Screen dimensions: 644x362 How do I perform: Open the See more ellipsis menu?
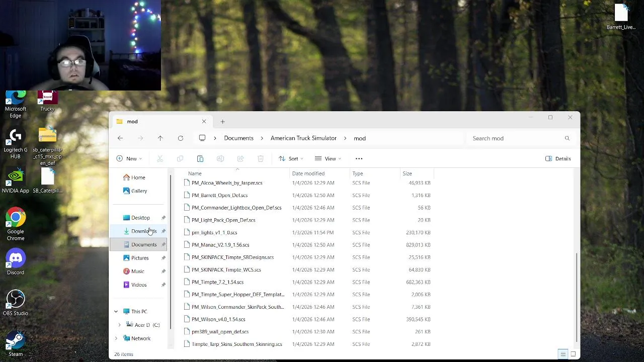point(359,159)
